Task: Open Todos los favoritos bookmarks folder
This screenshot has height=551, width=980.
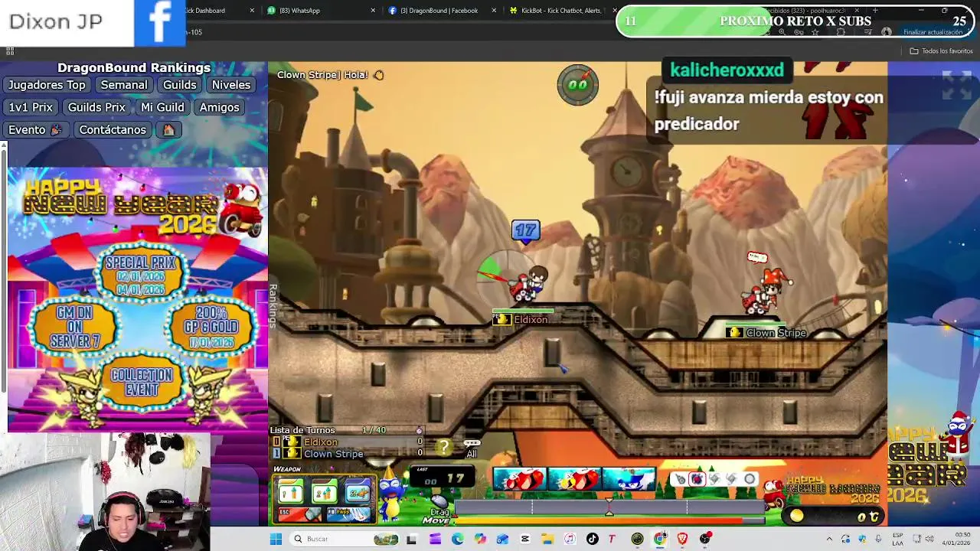Action: (x=941, y=51)
